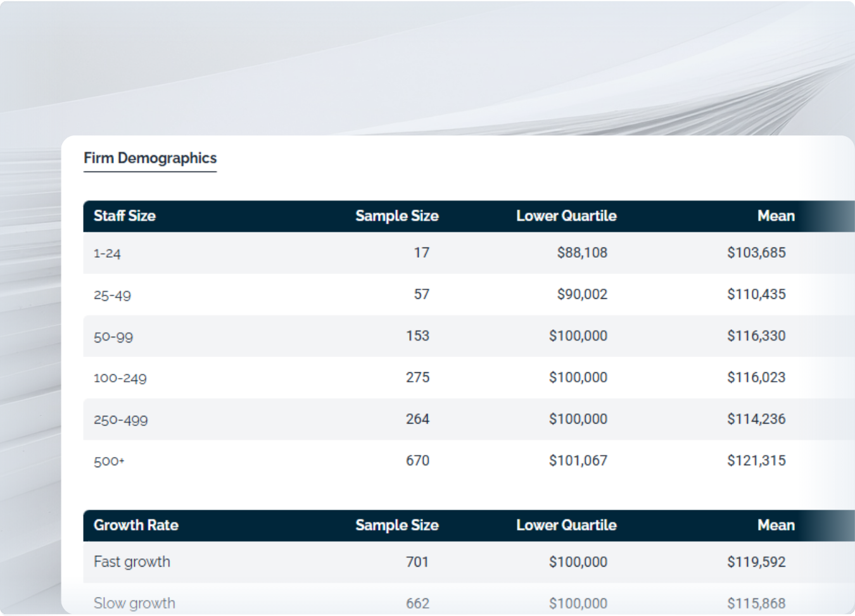Click Sample Size header in Staff Size table
This screenshot has height=616, width=855.
pos(397,216)
